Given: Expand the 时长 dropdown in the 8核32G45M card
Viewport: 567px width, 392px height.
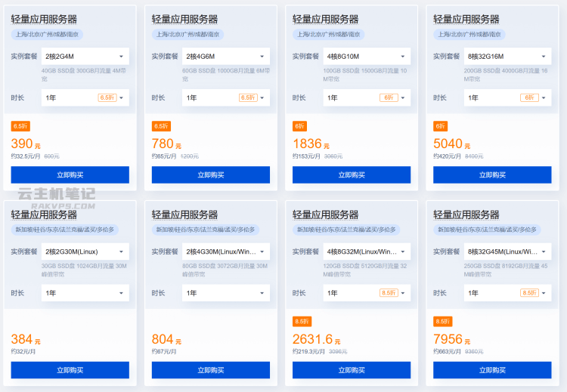Looking at the screenshot, I should tap(507, 293).
